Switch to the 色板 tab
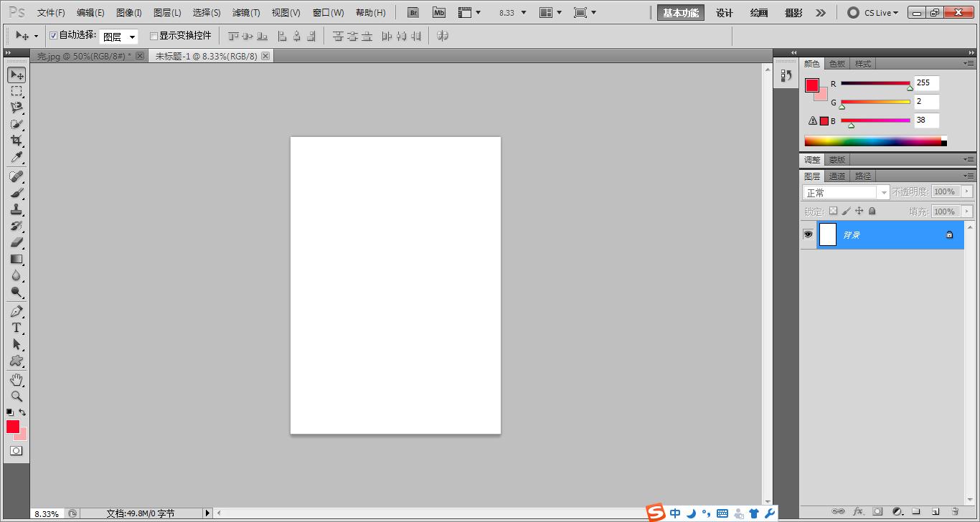Viewport: 980px width, 522px height. (837, 64)
